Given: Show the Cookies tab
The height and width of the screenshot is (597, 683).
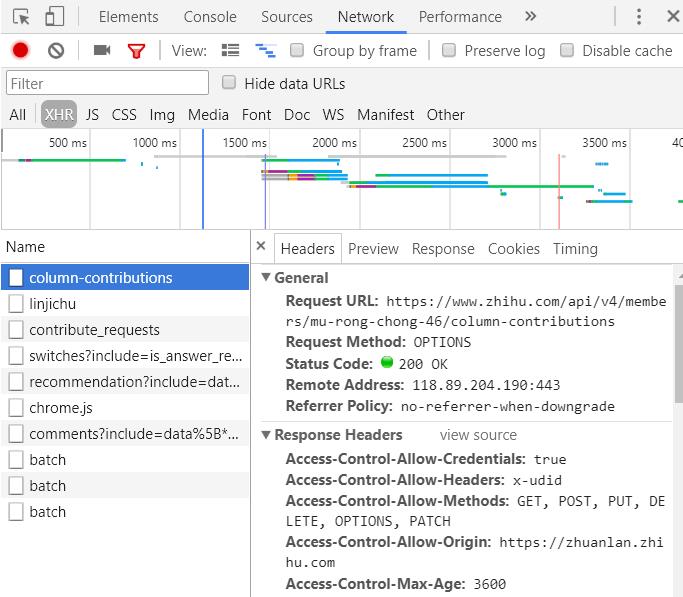Looking at the screenshot, I should click(514, 249).
